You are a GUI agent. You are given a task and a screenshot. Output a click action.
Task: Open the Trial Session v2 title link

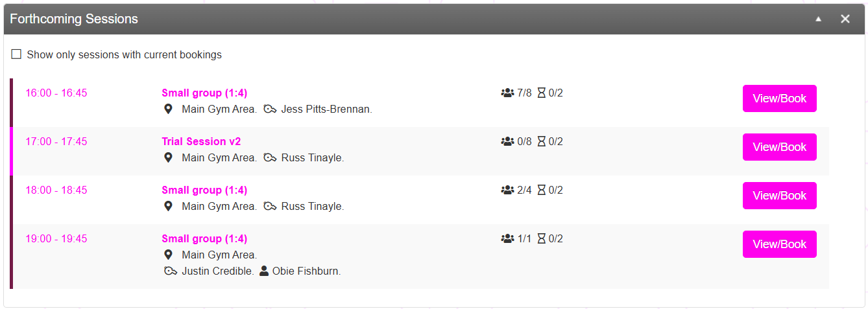tap(201, 142)
